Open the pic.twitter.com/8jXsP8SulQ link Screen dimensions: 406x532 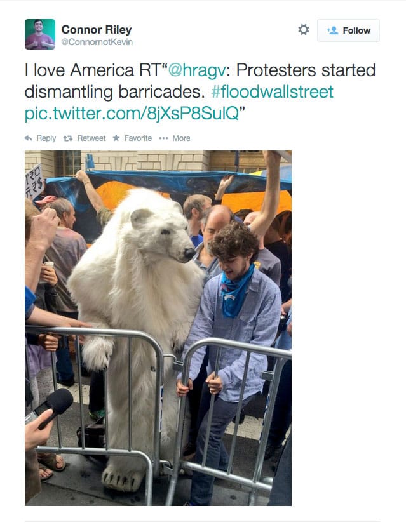pyautogui.click(x=132, y=113)
